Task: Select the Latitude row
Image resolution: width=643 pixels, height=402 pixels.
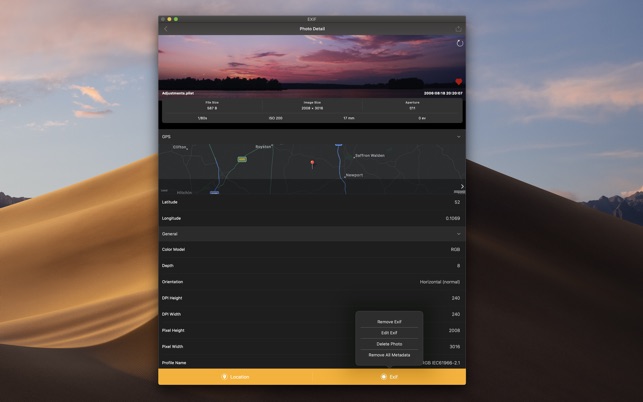Action: coord(312,202)
